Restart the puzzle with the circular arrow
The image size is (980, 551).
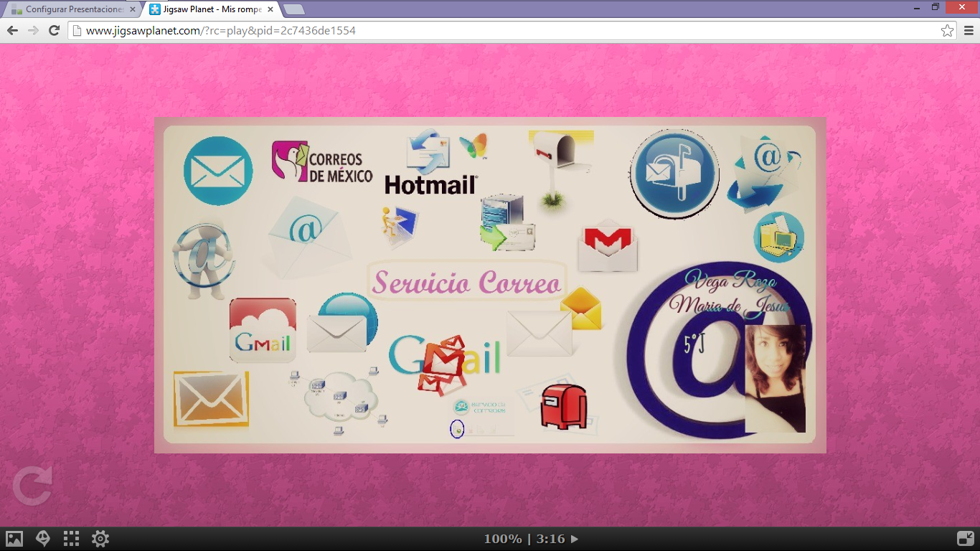click(x=33, y=486)
